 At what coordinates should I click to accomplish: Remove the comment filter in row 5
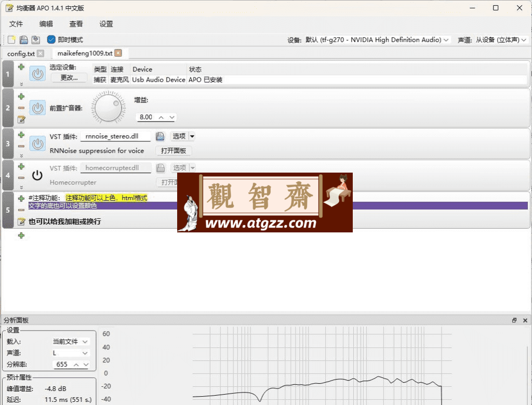(21, 210)
